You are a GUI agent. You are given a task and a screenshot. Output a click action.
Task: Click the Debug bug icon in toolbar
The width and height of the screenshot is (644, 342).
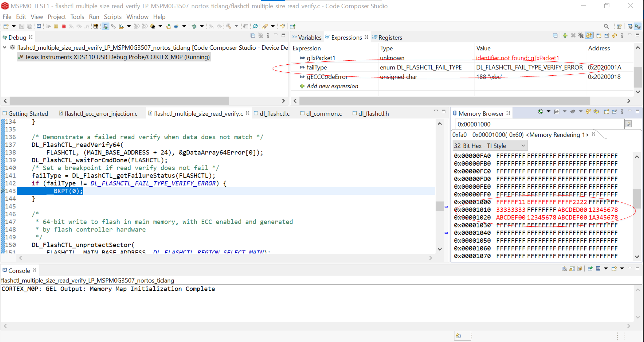[x=194, y=26]
